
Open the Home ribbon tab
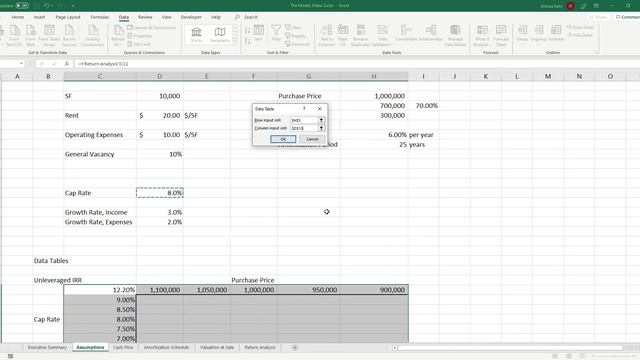coord(18,17)
